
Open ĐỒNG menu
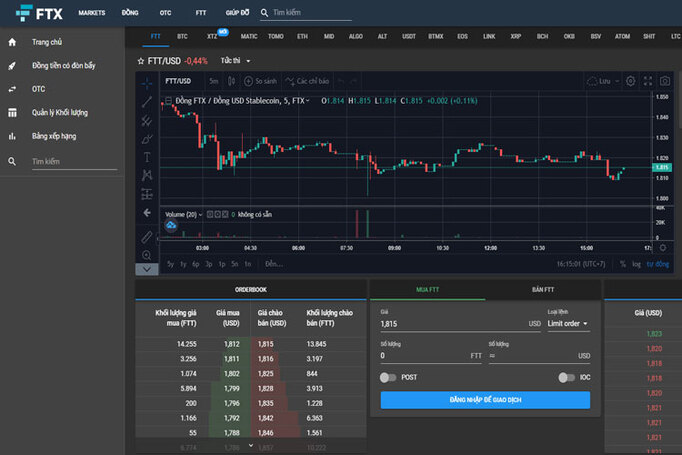[x=130, y=13]
